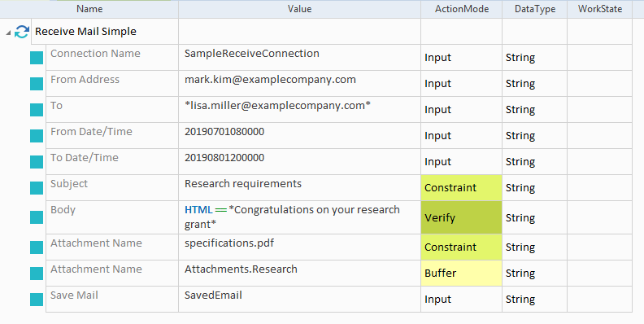Click the teal icon beside To Date/Time
644x324 pixels.
(37, 162)
